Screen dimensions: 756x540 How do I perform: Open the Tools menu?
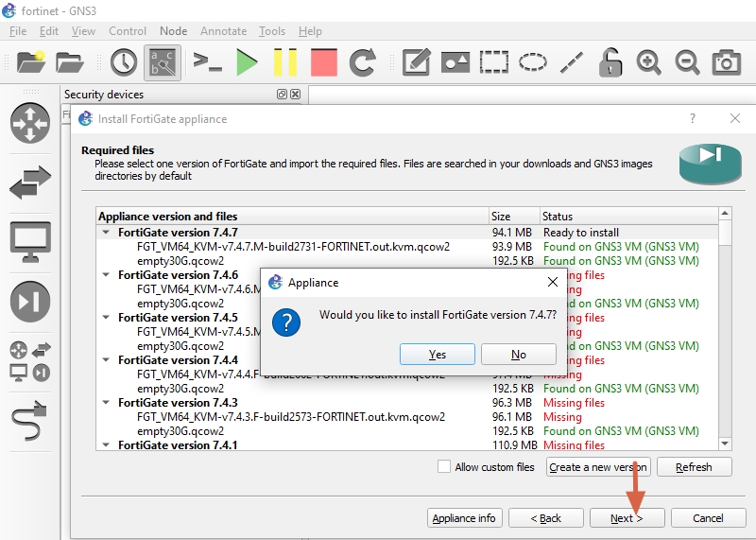coord(272,31)
